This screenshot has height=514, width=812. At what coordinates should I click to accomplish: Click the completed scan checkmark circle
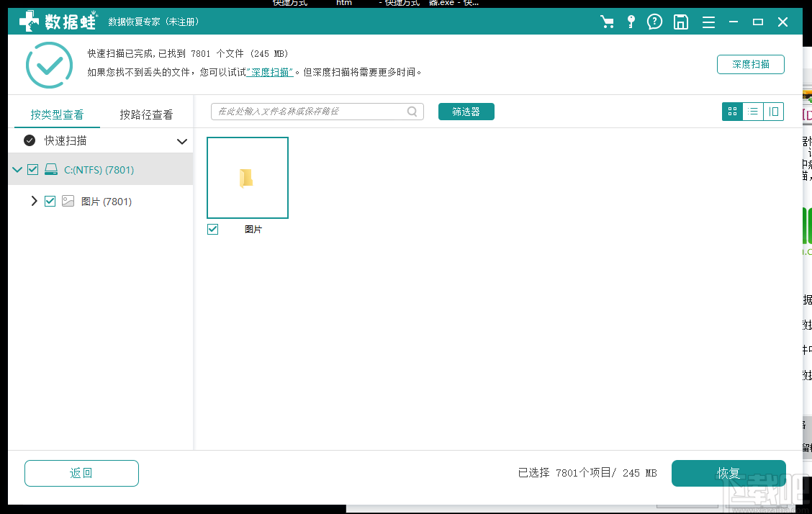[49, 66]
